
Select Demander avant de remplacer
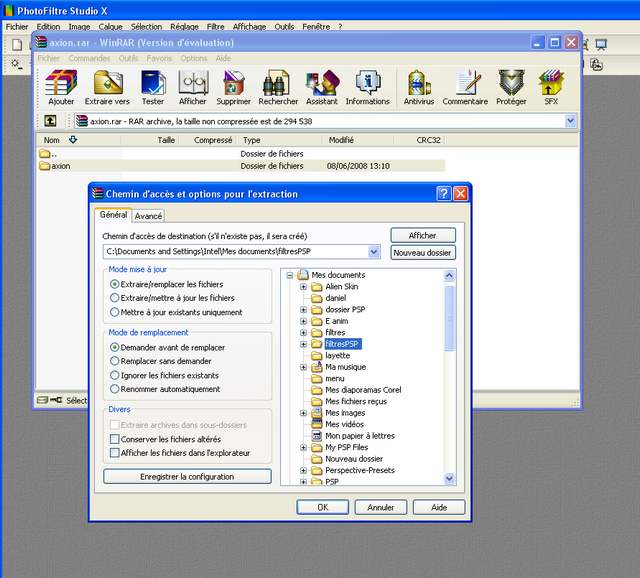pos(115,347)
